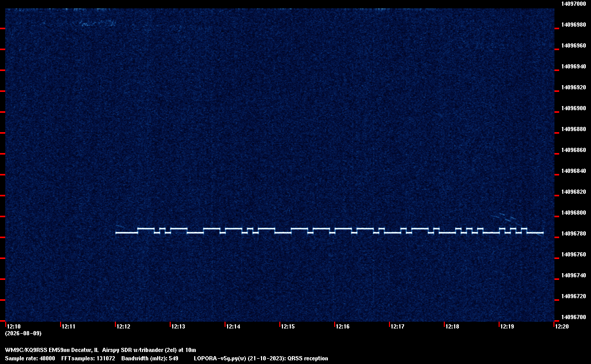This screenshot has width=591, height=364.
Task: Click the 12:11 time axis label
Action: point(68,326)
